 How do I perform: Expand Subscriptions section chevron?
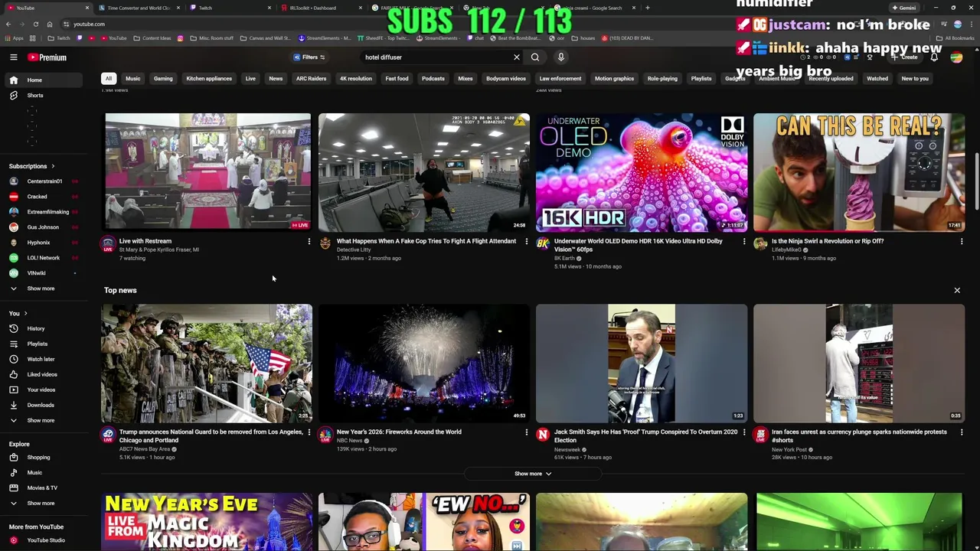tap(53, 166)
